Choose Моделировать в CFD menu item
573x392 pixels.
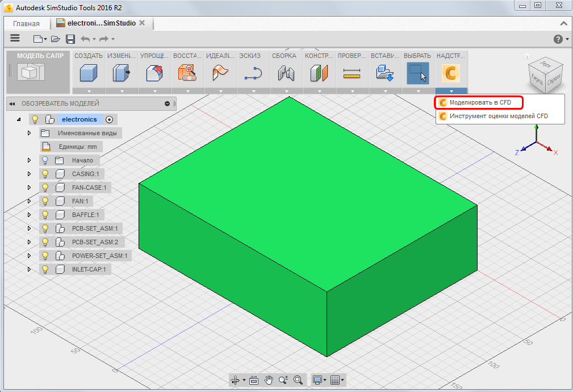coord(479,102)
